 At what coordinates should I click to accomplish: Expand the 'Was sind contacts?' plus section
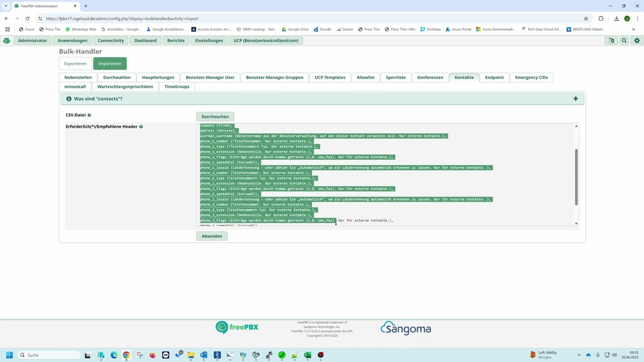tap(576, 99)
